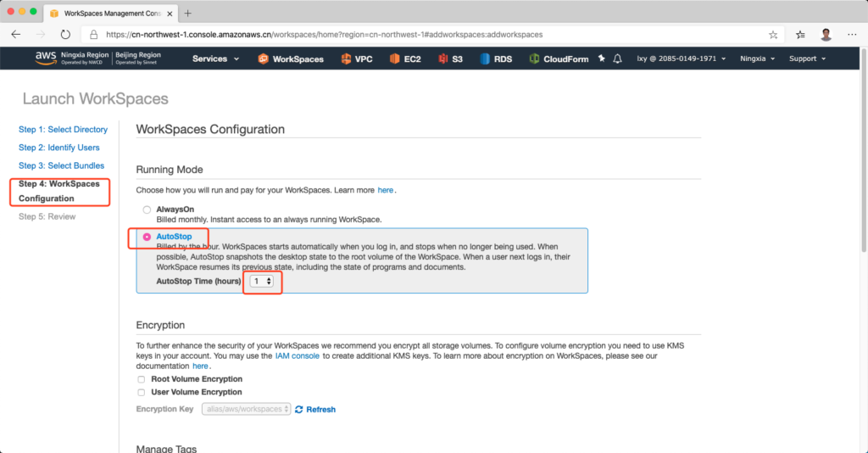This screenshot has width=868, height=453.
Task: Open the AutoStop Time hours dropdown
Action: [x=262, y=281]
